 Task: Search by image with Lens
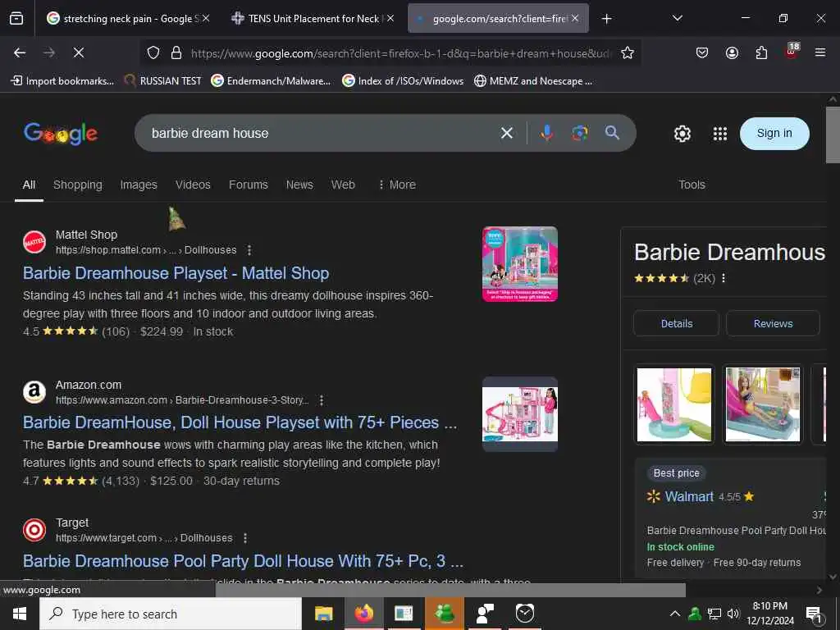(x=580, y=133)
